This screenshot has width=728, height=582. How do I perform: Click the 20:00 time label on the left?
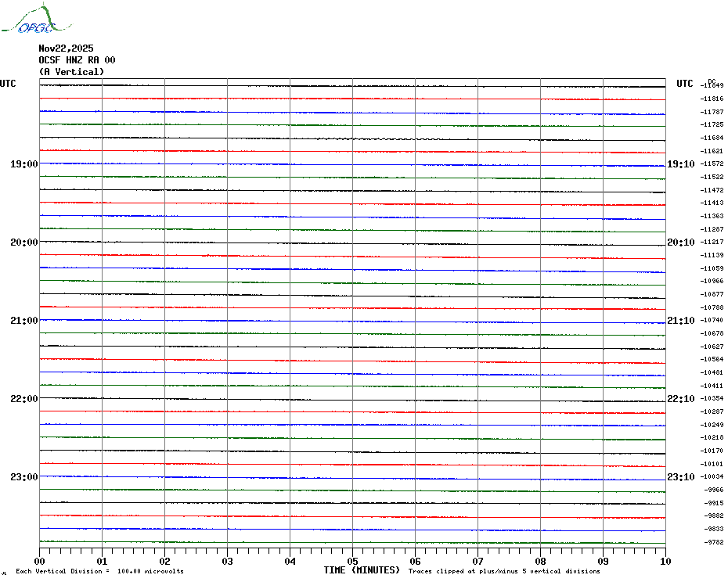click(23, 242)
